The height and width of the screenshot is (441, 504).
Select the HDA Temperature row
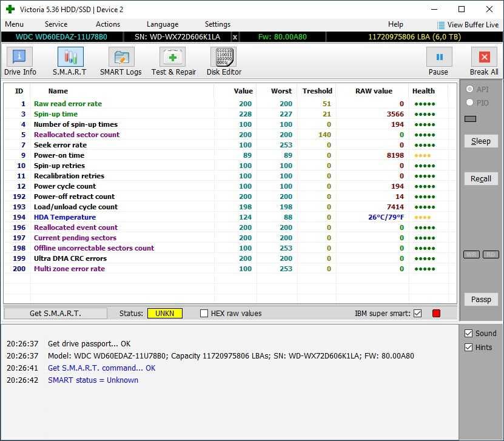[230, 217]
